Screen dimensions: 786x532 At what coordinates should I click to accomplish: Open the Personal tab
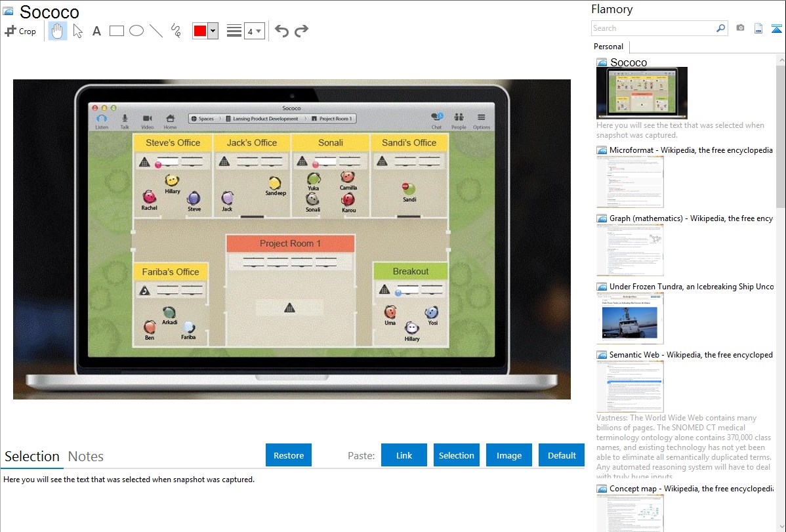click(609, 47)
